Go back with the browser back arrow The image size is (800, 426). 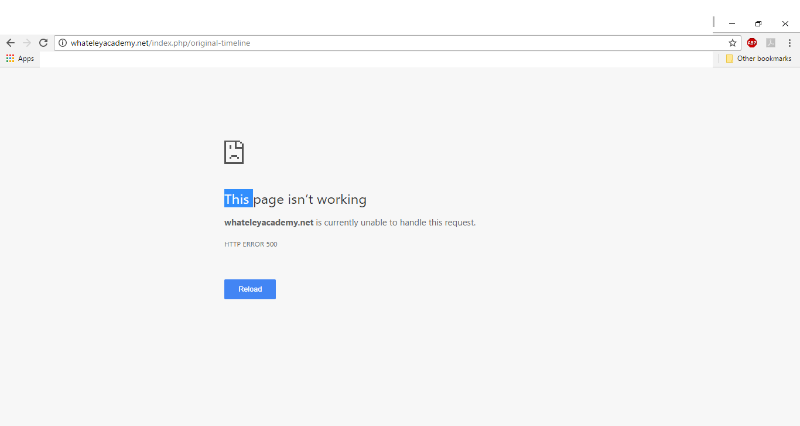coord(10,43)
